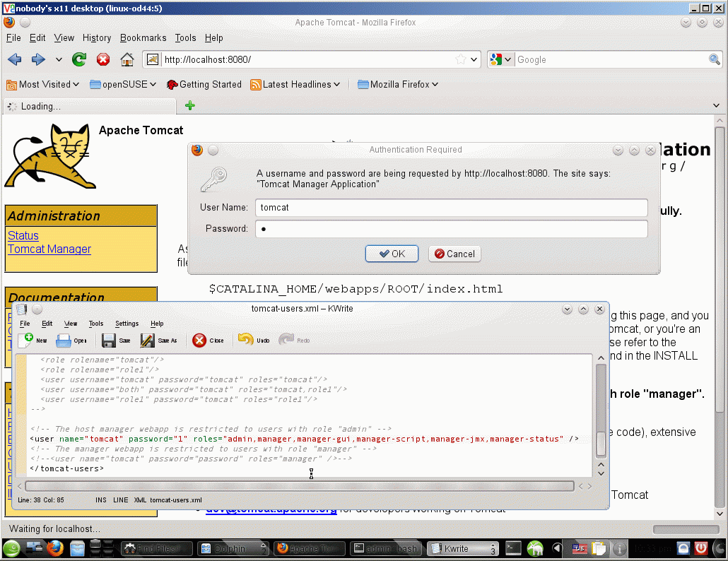Open the file manager panel icon
The image size is (728, 561).
[x=77, y=548]
